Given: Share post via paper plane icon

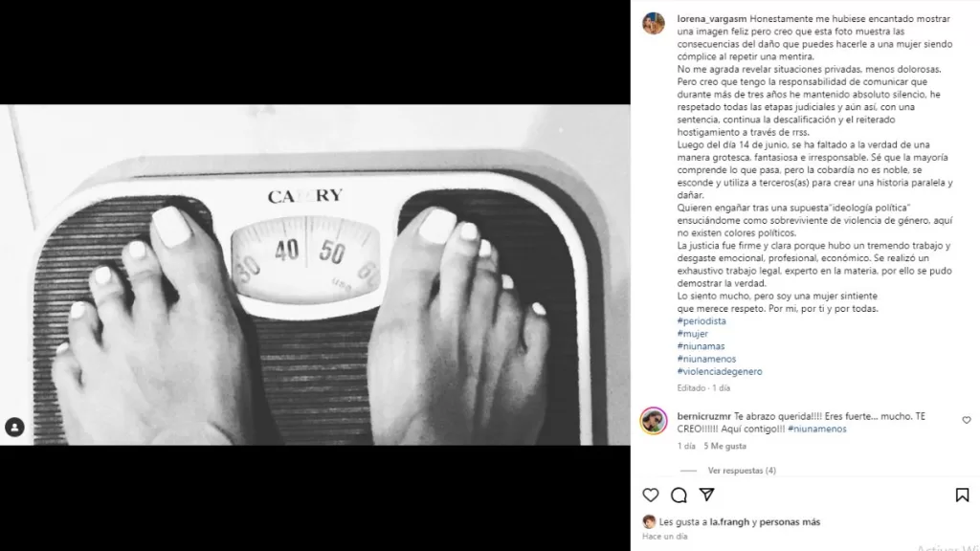Looking at the screenshot, I should pyautogui.click(x=707, y=495).
